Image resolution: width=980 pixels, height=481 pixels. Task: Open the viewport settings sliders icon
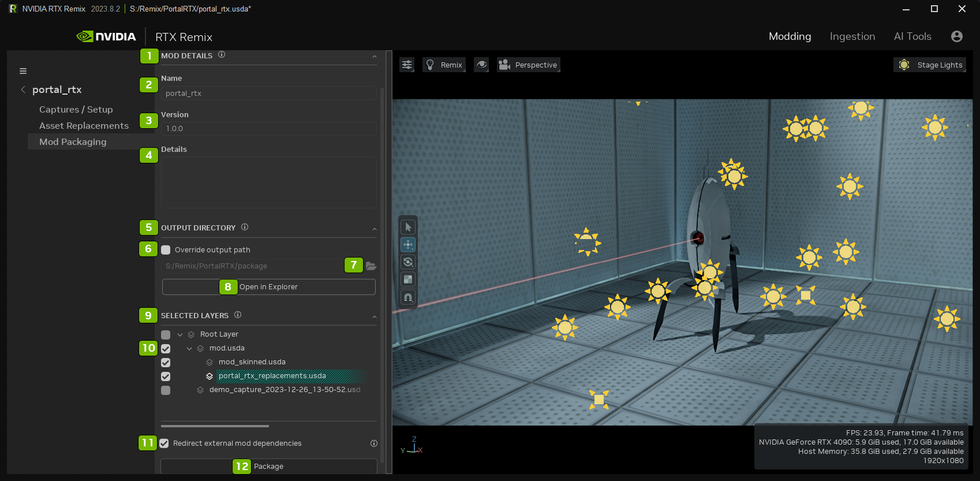[407, 65]
